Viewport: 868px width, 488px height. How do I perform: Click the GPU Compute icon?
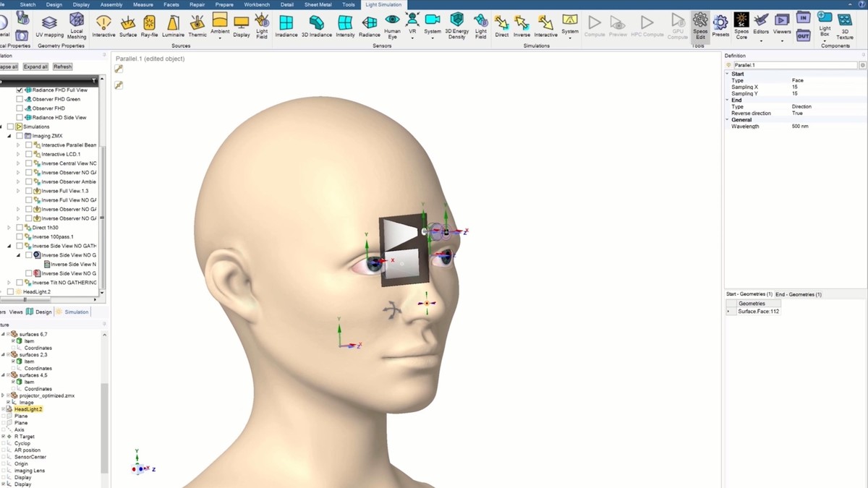677,24
